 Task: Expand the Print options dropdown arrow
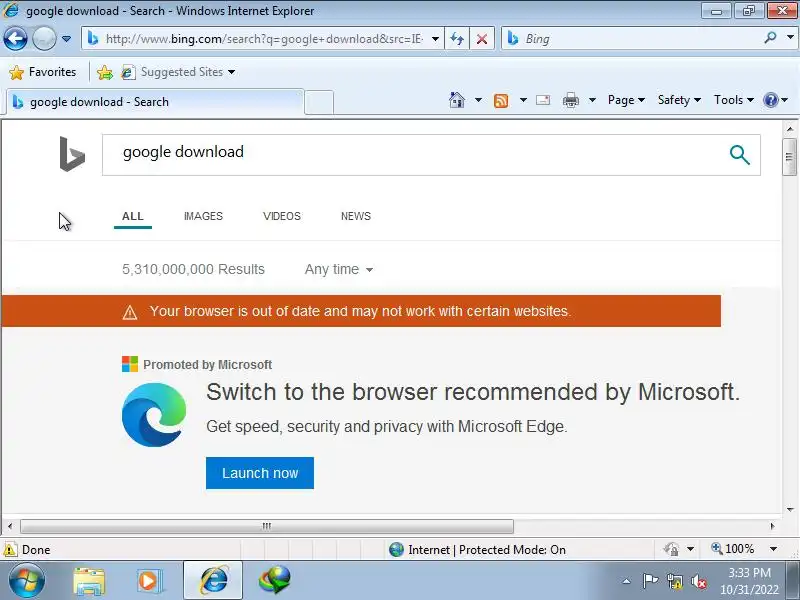(592, 100)
